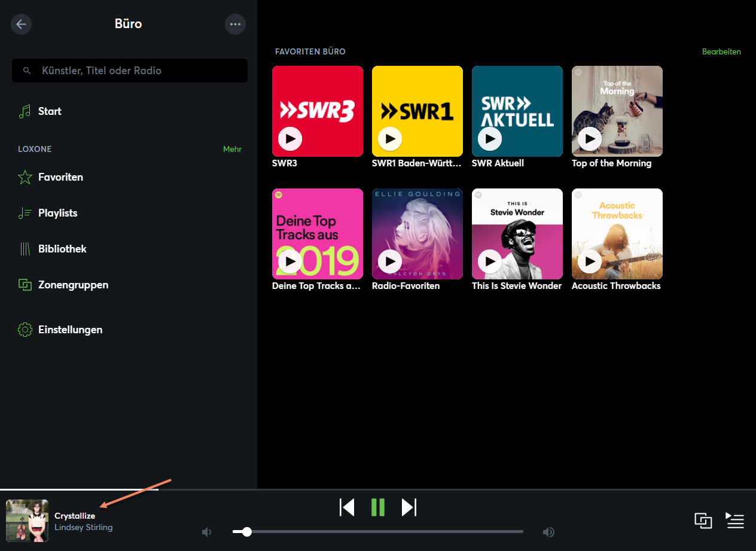The image size is (756, 551).
Task: Open the Start menu item
Action: pyautogui.click(x=50, y=111)
